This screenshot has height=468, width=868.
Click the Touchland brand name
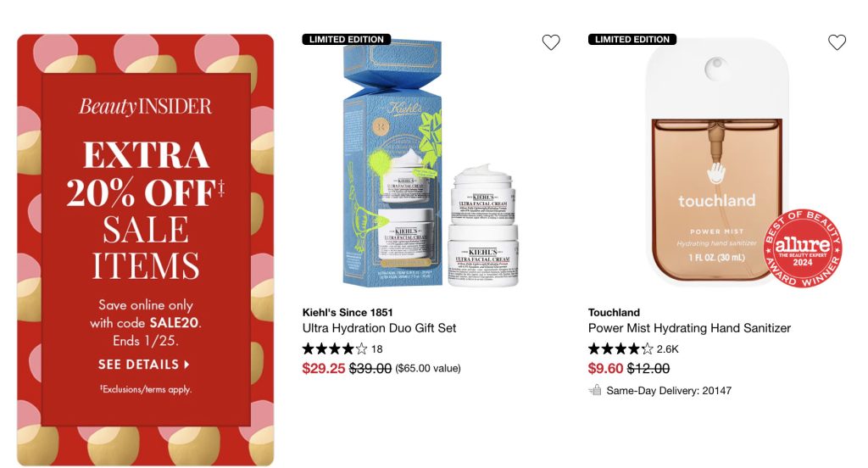[x=614, y=312]
